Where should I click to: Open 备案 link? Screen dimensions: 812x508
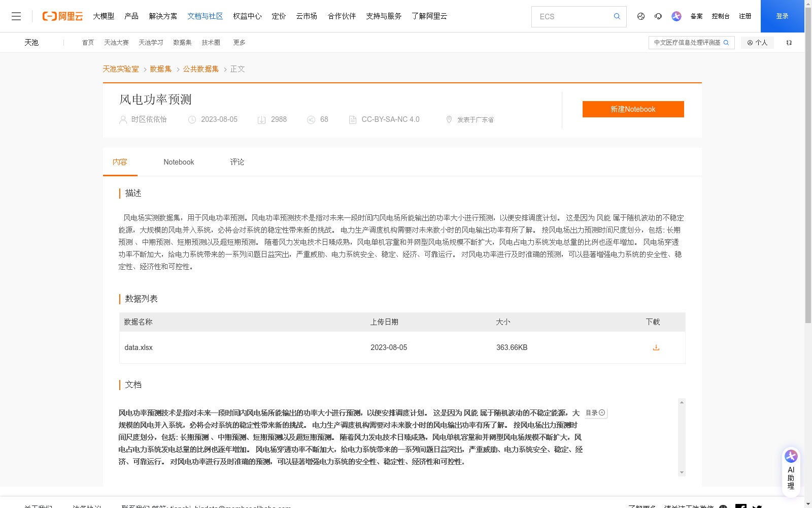(696, 16)
